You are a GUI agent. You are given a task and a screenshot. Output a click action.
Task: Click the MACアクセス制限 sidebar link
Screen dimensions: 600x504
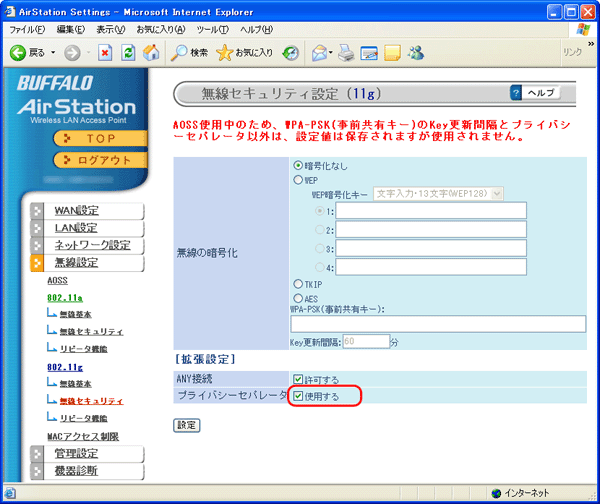[83, 436]
